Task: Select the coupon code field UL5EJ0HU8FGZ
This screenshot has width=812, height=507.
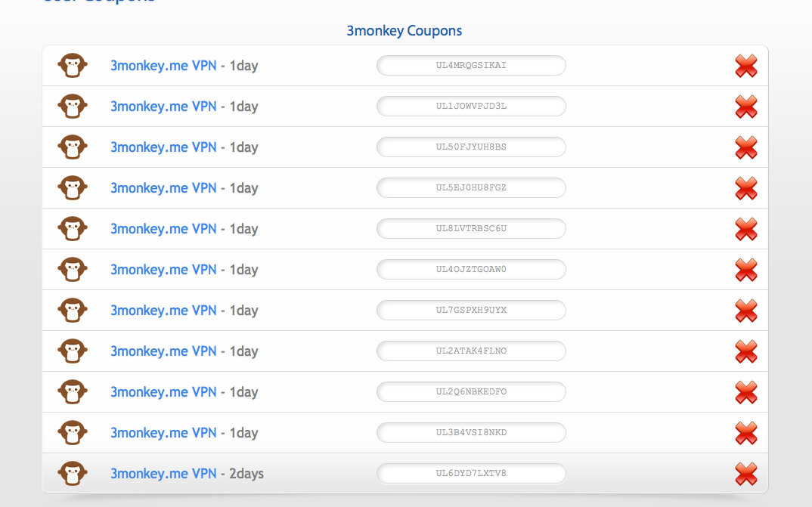Action: 471,188
